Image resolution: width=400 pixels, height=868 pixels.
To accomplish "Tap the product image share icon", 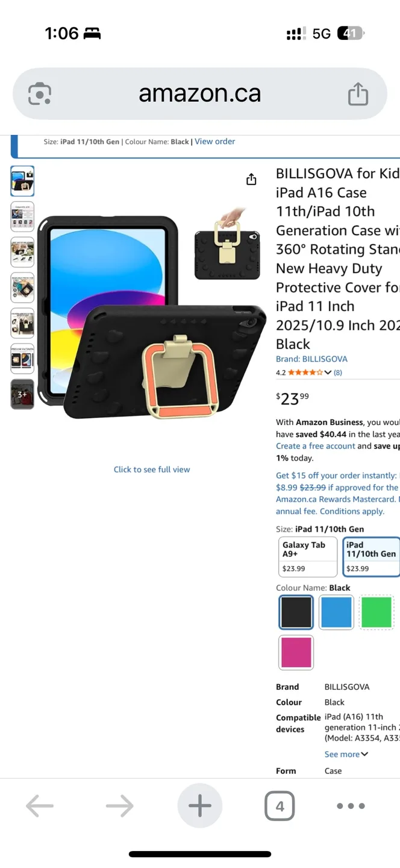I will [x=251, y=179].
